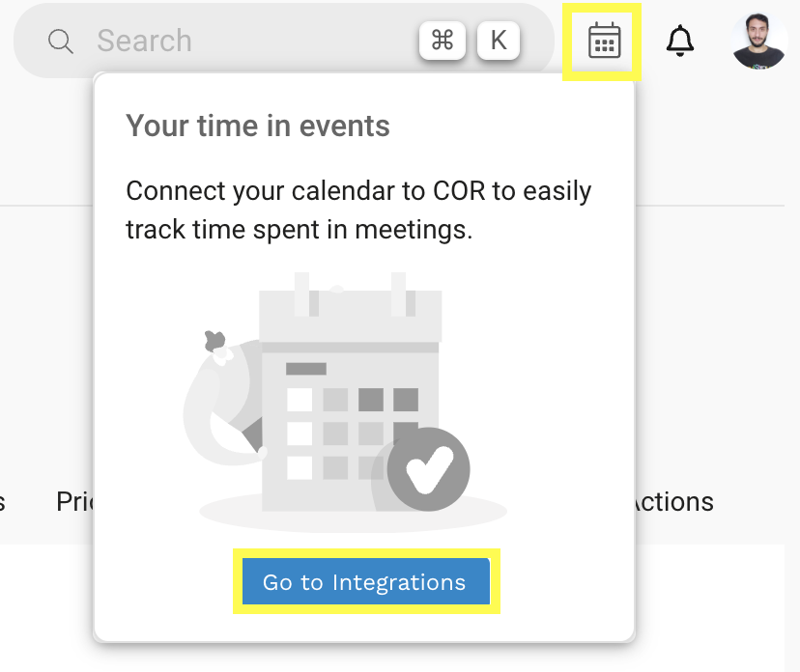The width and height of the screenshot is (800, 672).
Task: Switch to the partially hidden Actions tab
Action: click(x=673, y=502)
